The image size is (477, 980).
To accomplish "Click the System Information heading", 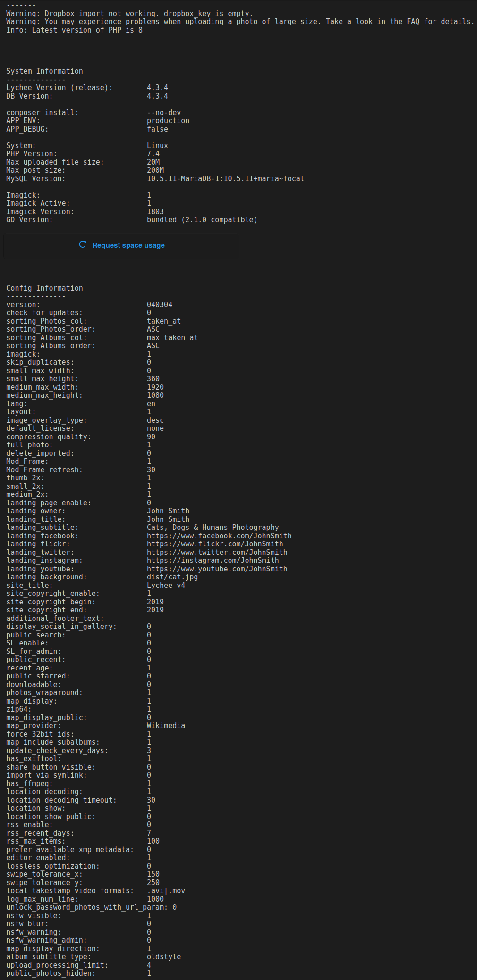I will click(44, 71).
